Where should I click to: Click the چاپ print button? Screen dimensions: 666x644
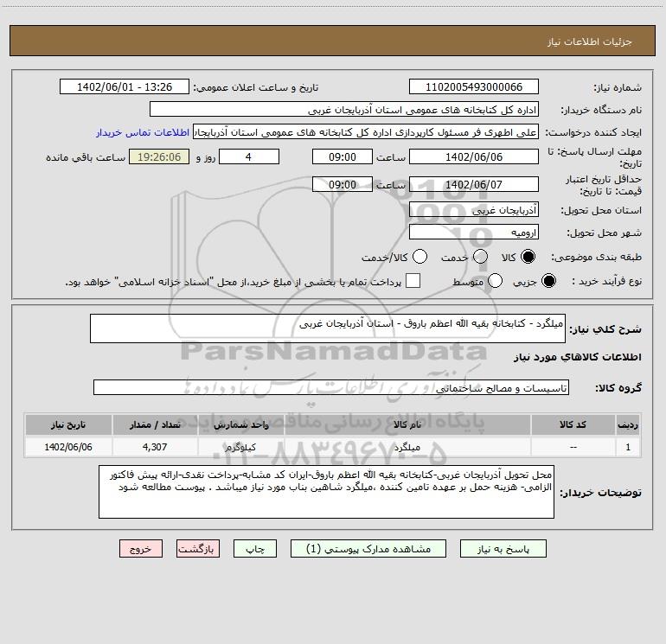[255, 549]
